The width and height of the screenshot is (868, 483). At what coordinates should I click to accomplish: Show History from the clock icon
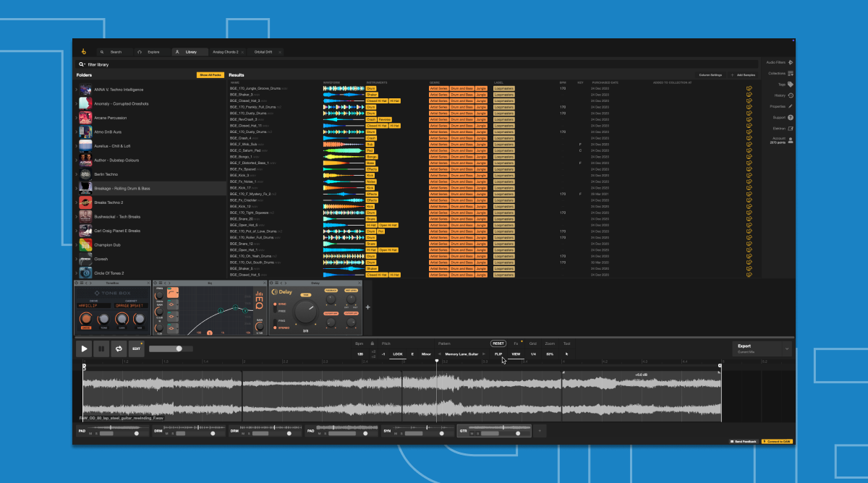[790, 95]
